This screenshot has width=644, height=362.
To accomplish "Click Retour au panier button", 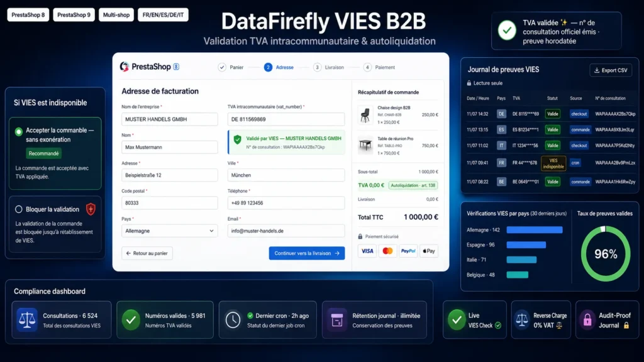I will pyautogui.click(x=147, y=253).
